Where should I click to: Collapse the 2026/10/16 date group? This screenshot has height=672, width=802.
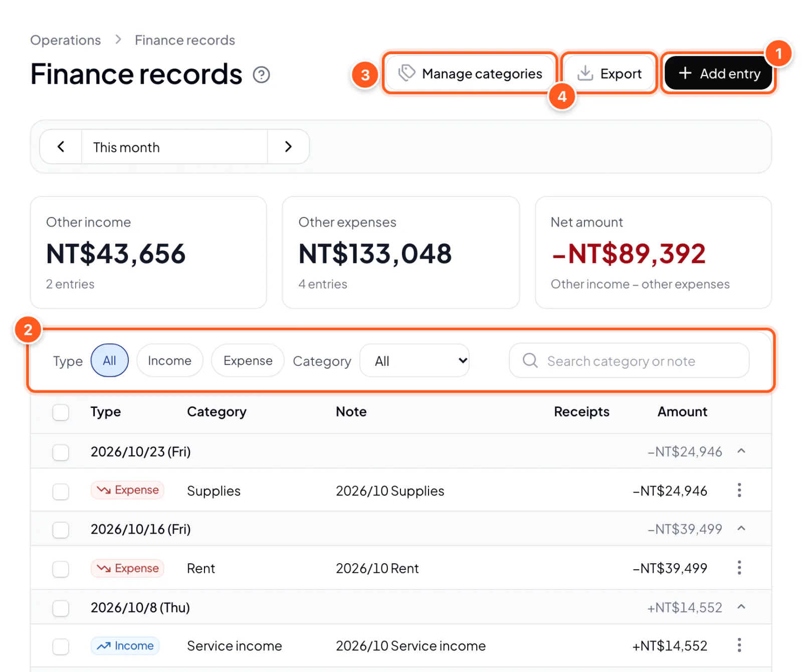click(741, 528)
